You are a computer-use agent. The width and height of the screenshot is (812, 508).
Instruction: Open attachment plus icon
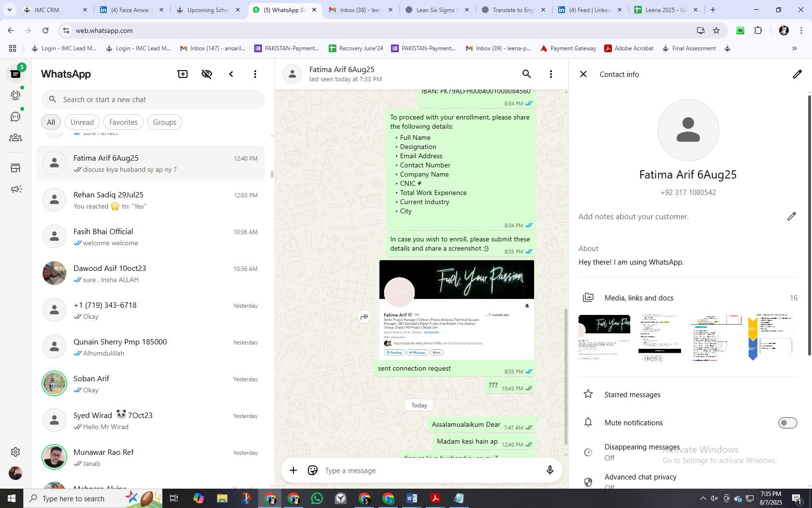(293, 471)
